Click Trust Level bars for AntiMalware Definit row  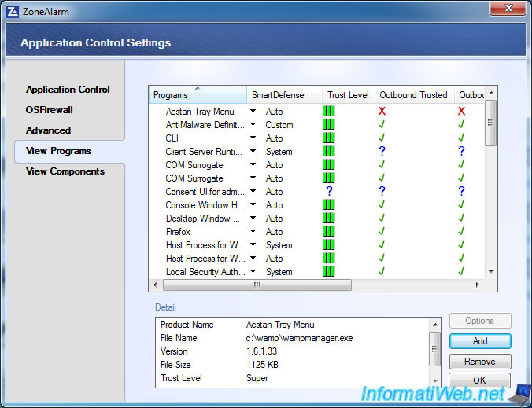tap(329, 124)
